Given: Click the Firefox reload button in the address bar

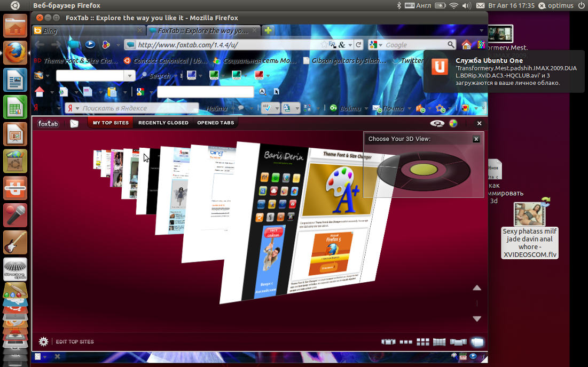Looking at the screenshot, I should coord(359,45).
